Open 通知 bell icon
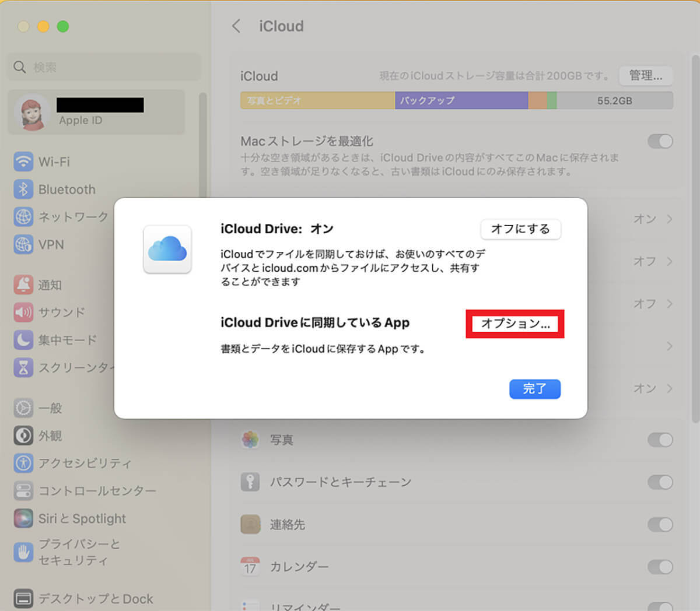 [x=23, y=285]
